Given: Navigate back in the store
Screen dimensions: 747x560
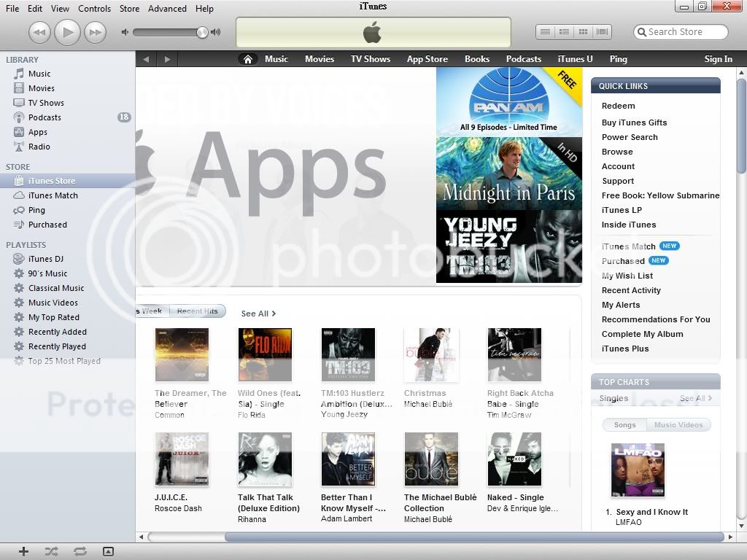Looking at the screenshot, I should point(146,59).
